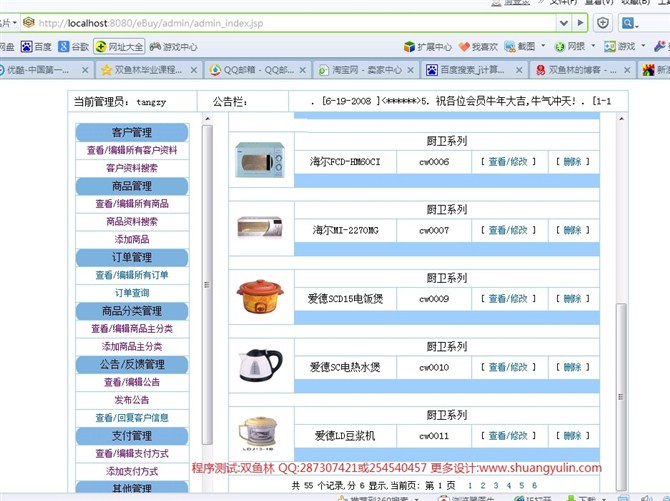Open the 游戏 dropdown arrow
The image size is (670, 501).
pos(643,45)
